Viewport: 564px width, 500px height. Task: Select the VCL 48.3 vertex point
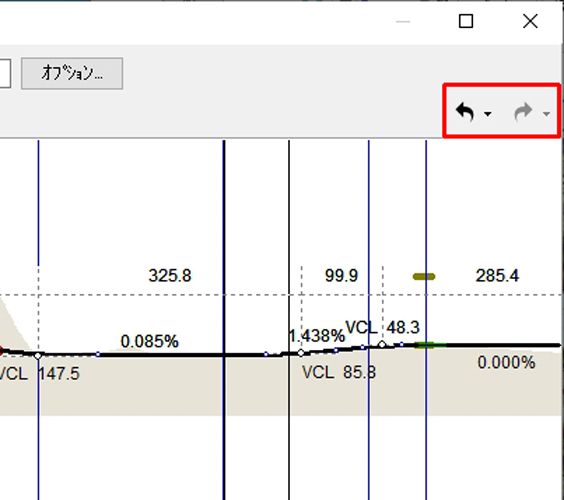coord(382,345)
